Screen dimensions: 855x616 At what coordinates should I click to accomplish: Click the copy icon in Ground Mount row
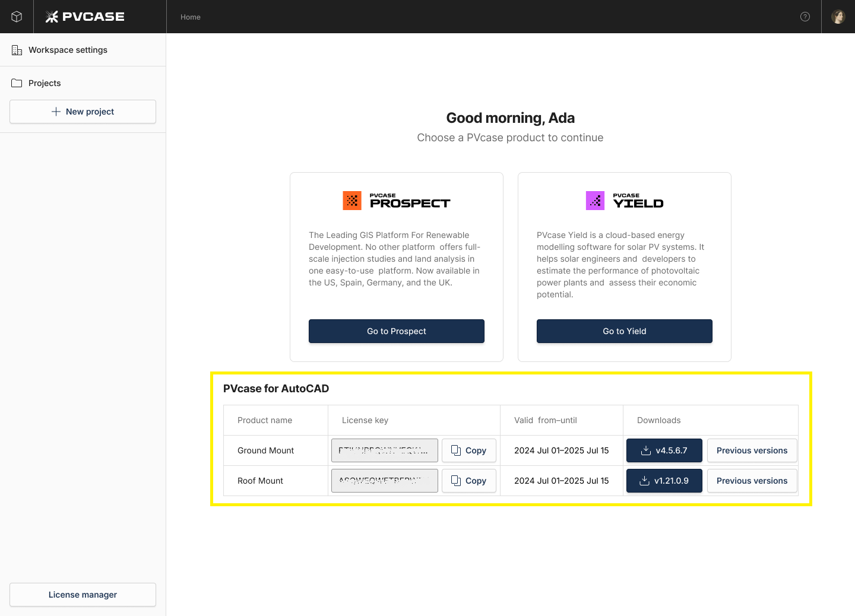click(x=456, y=450)
